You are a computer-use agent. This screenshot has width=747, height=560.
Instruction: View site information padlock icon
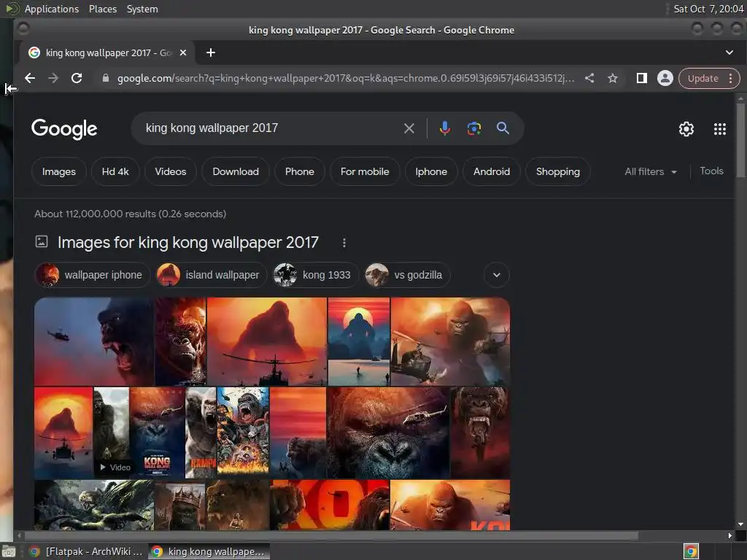(x=106, y=78)
